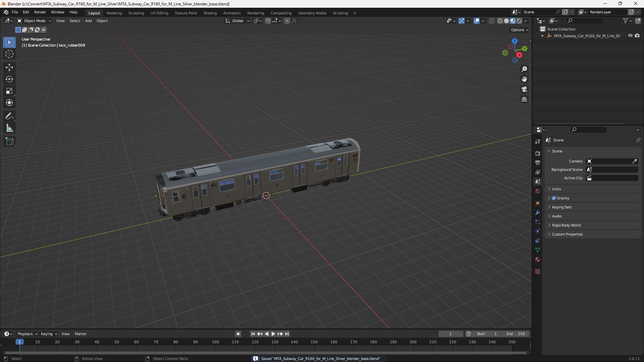Screen dimensions: 644x362
Task: Click the zoom view magnifier icon
Action: coord(524,69)
